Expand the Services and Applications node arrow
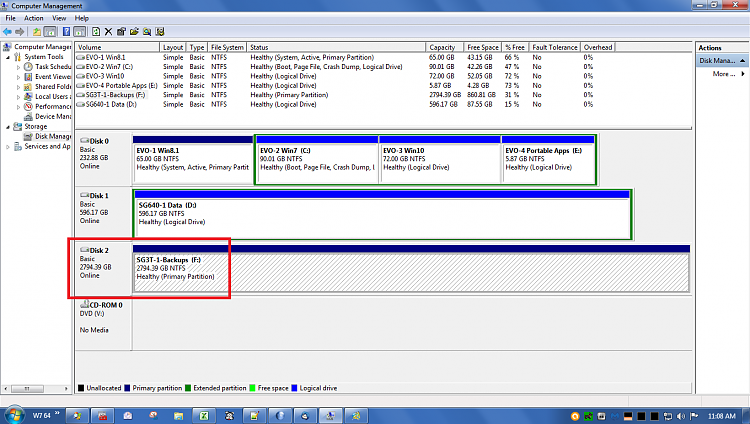This screenshot has width=750, height=424. (8, 147)
